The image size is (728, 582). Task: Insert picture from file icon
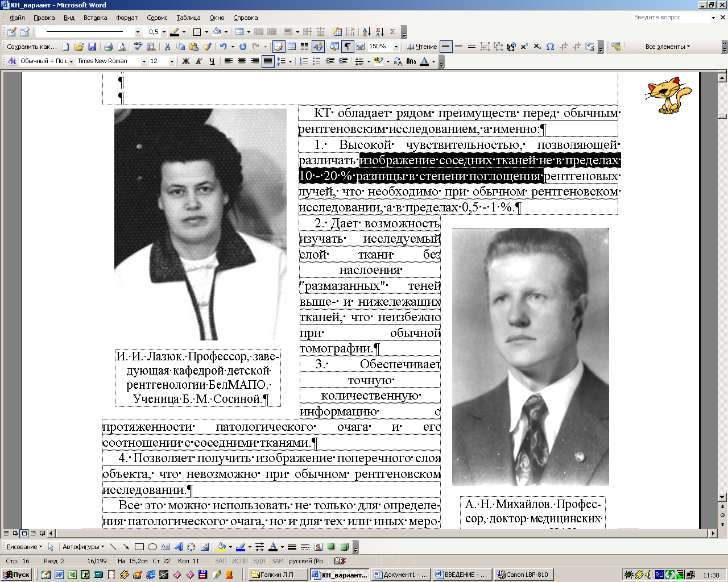pos(204,547)
